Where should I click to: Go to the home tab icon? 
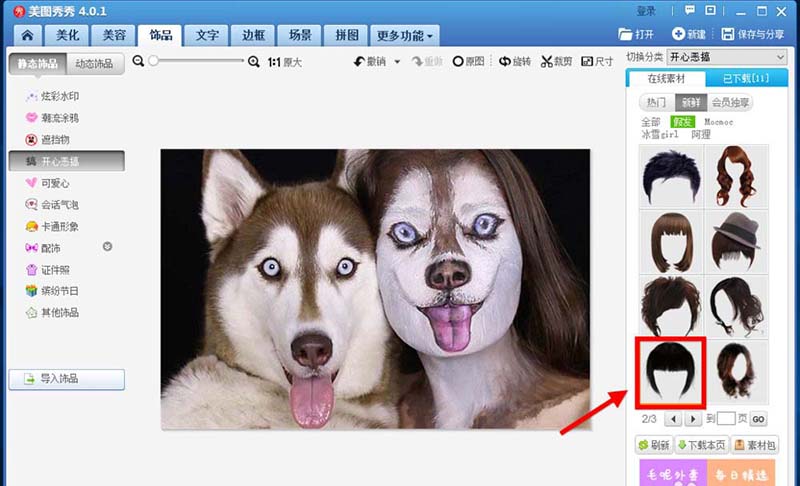coord(28,35)
